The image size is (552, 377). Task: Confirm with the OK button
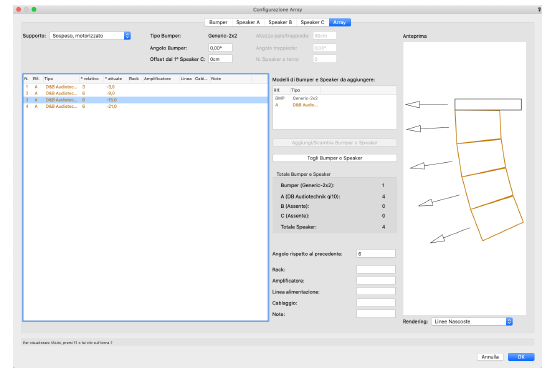point(521,357)
